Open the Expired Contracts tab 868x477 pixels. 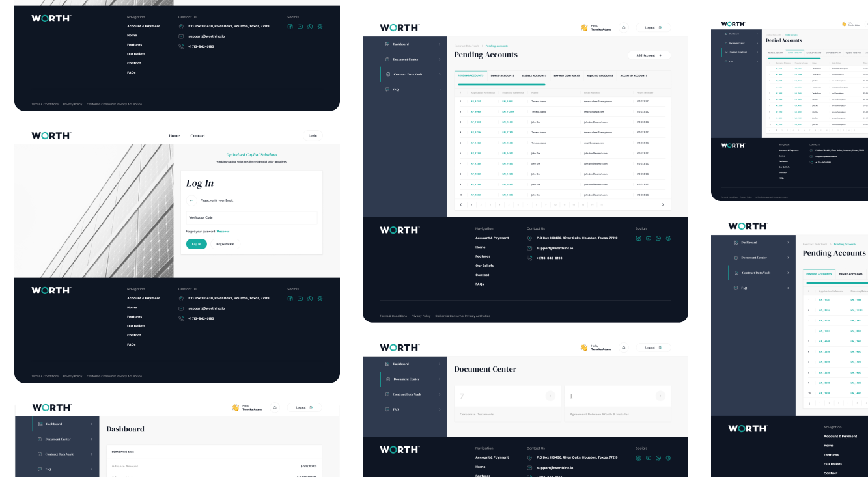[567, 75]
